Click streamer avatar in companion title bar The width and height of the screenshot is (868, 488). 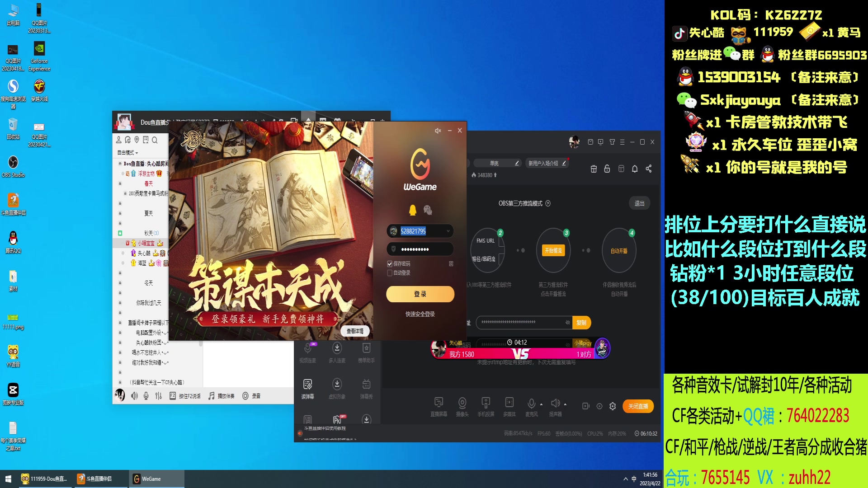click(575, 142)
